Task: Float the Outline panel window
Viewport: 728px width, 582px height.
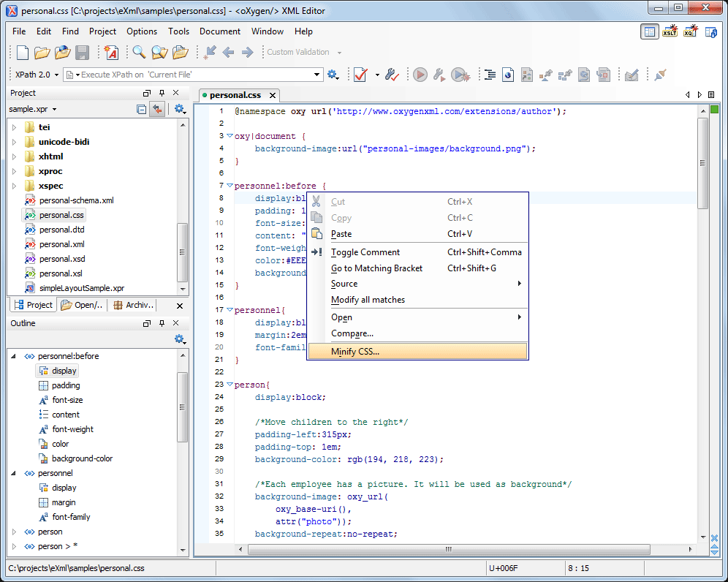Action: coord(147,323)
